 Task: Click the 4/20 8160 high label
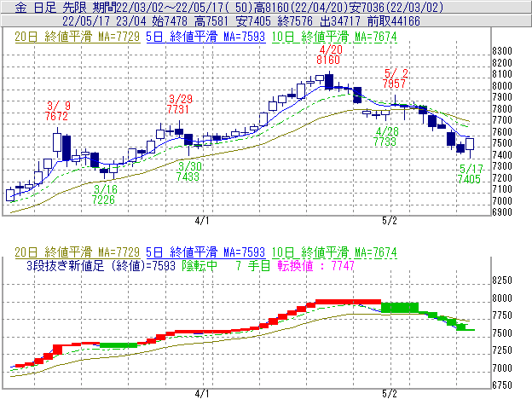(329, 55)
